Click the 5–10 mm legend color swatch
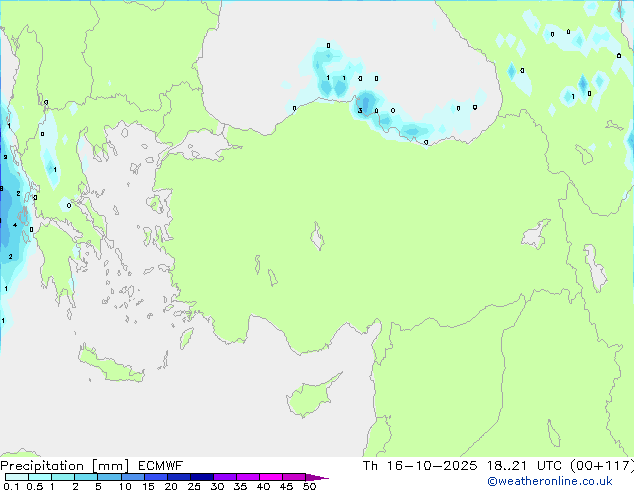634x490 pixels. 109,477
